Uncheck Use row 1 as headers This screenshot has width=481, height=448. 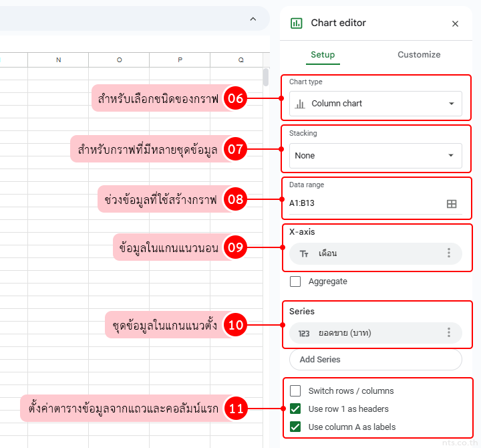pos(295,409)
